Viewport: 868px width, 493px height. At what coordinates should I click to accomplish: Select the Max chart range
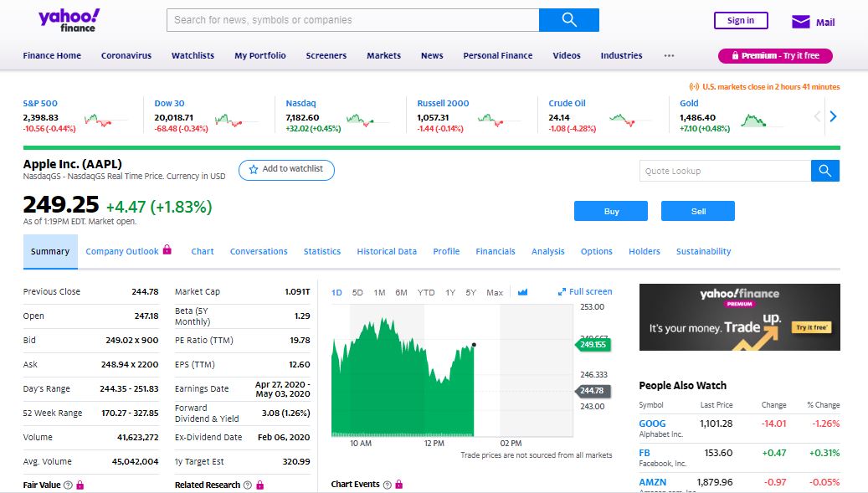495,292
